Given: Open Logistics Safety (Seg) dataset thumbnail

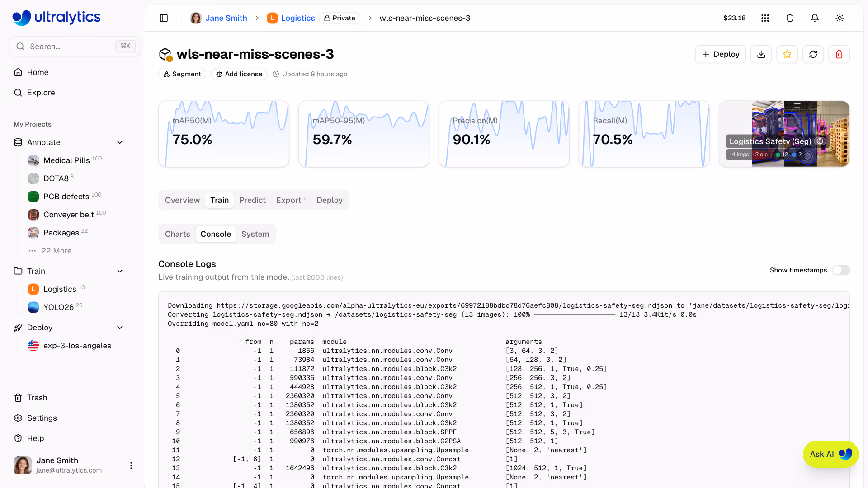Looking at the screenshot, I should pyautogui.click(x=784, y=134).
